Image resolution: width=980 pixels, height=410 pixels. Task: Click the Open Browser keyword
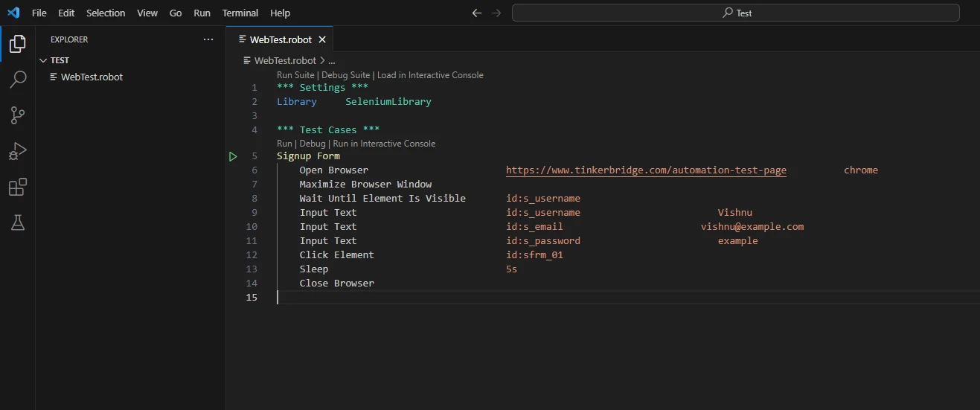pyautogui.click(x=334, y=170)
